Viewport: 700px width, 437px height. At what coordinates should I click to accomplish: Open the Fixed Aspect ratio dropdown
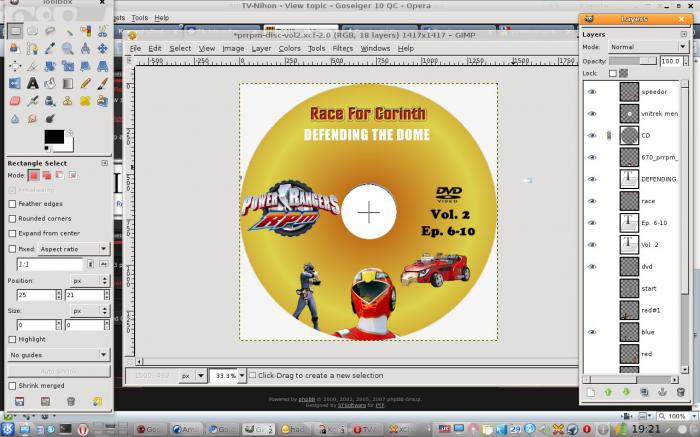point(74,249)
